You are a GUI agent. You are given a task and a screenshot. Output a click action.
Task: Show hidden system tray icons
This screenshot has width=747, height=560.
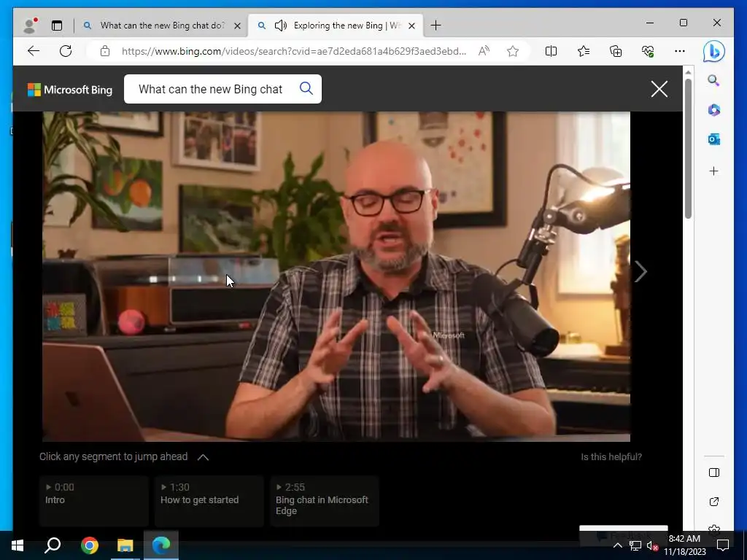pyautogui.click(x=617, y=545)
